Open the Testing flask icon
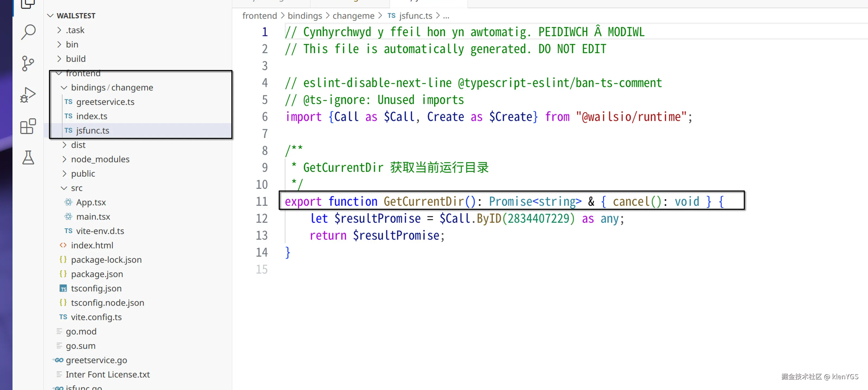The image size is (868, 390). coord(28,158)
